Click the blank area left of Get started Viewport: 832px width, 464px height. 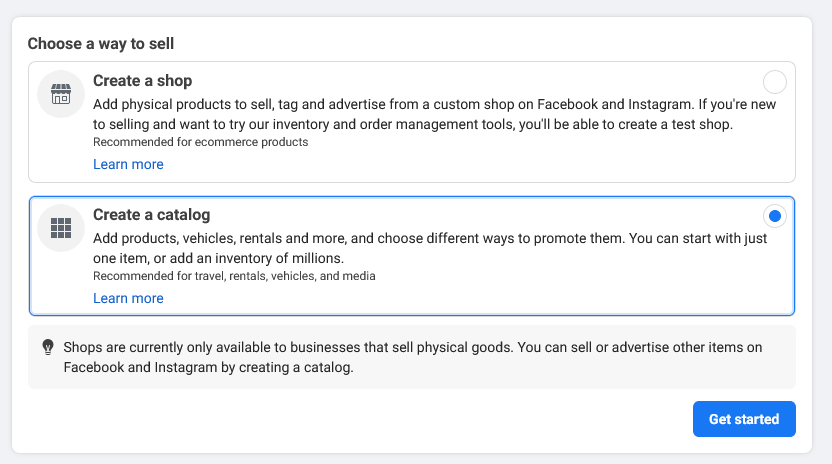pos(400,419)
